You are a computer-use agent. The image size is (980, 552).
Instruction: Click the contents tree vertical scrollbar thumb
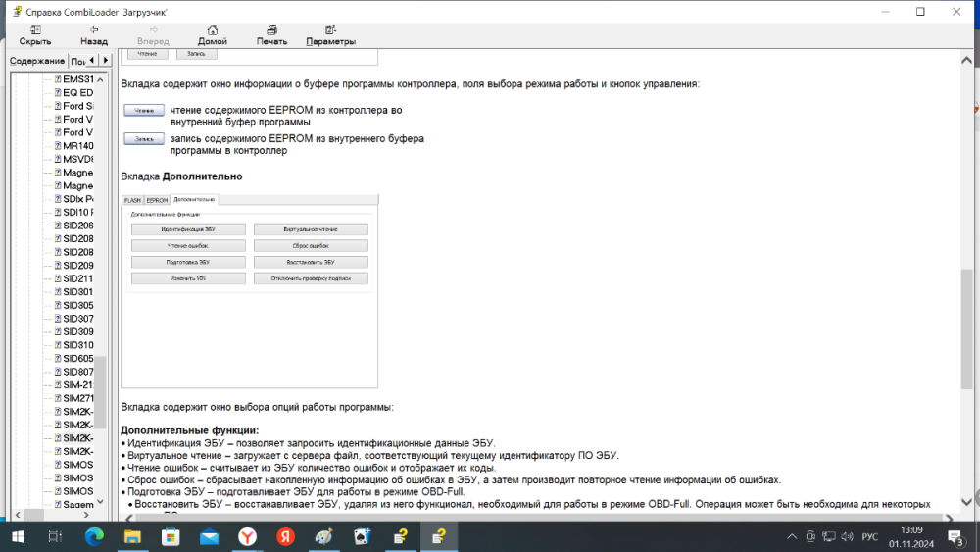[x=101, y=392]
